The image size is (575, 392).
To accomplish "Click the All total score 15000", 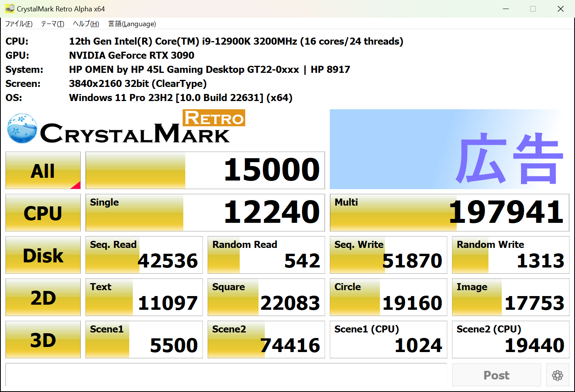I will 205,170.
